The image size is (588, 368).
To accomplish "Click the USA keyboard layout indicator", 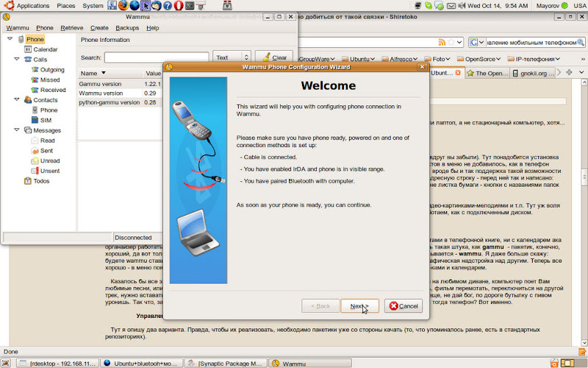I will 580,6.
